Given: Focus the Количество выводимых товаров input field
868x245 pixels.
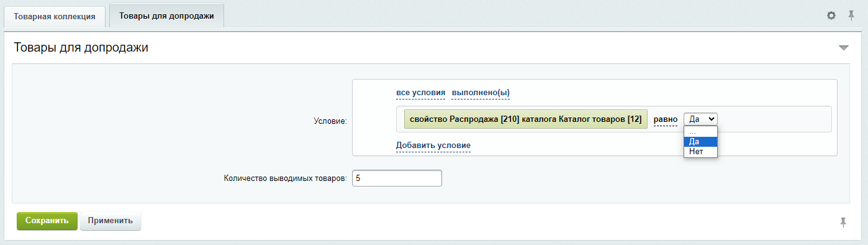Looking at the screenshot, I should (397, 178).
